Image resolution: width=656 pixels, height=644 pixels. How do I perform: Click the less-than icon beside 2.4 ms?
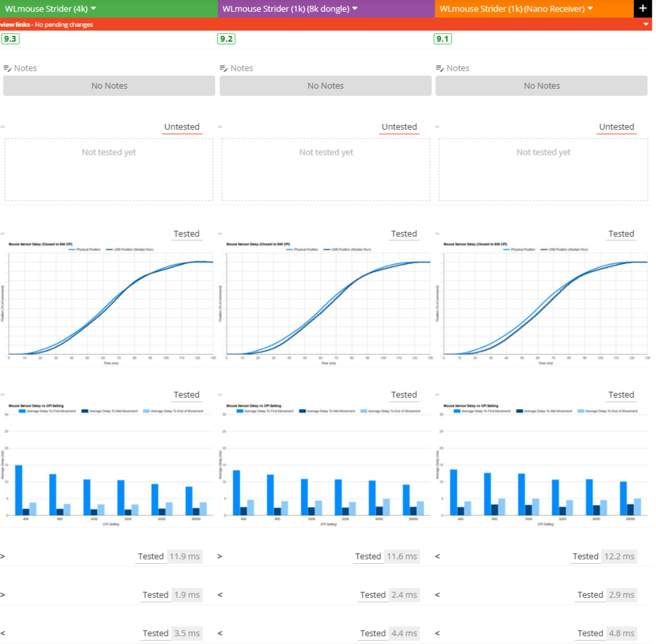[220, 595]
